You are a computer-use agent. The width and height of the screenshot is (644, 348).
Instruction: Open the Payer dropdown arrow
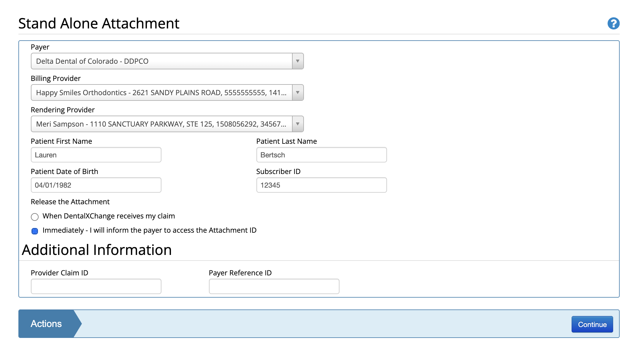coord(297,61)
